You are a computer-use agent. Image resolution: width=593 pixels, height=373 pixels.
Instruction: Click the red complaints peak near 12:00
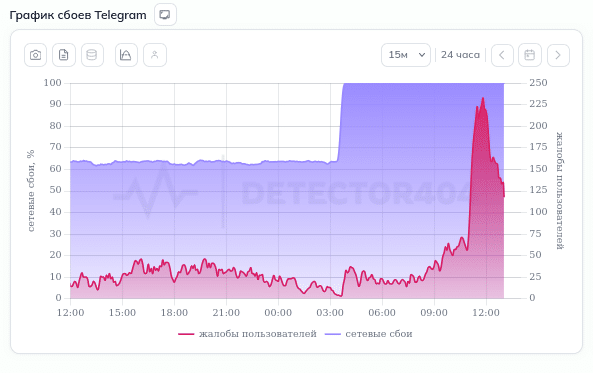tap(483, 99)
